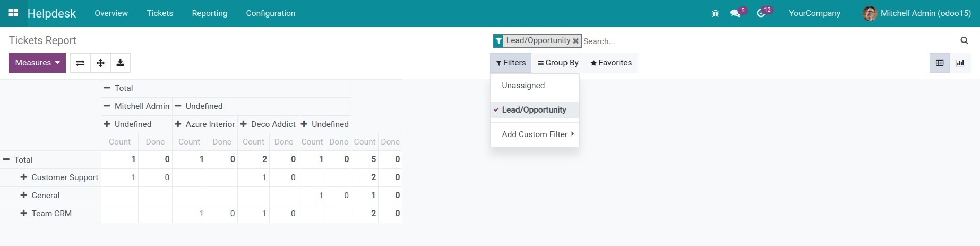Open the conversations messages icon
980x246 pixels.
[x=735, y=13]
